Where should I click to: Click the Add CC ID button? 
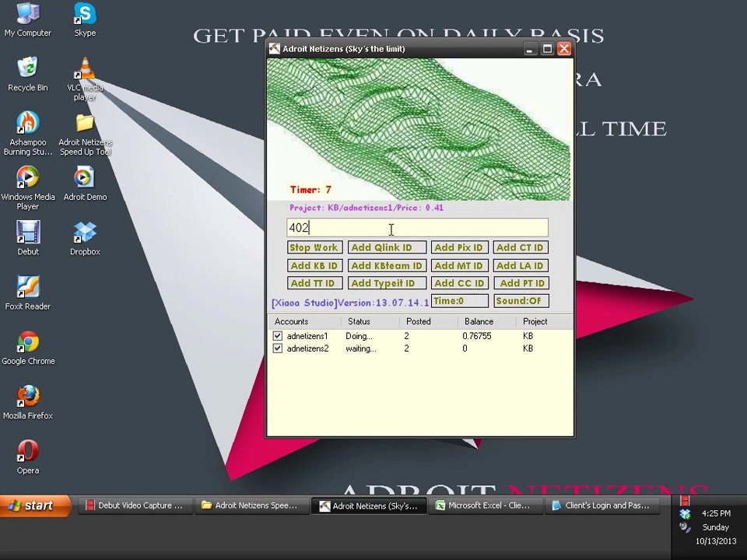459,283
